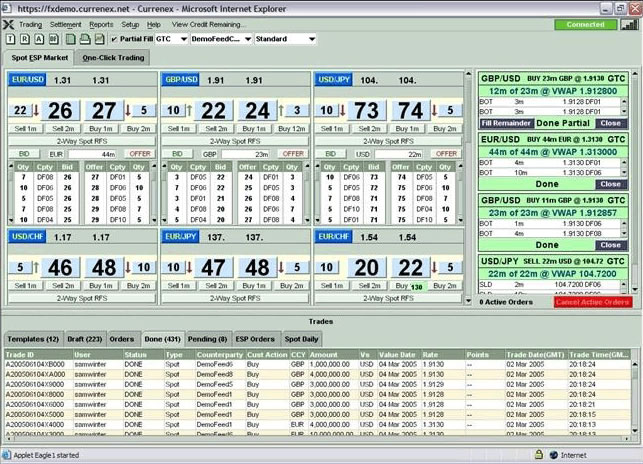Click the down arrow of the trades table scrollbar
643x464 pixels.
[635, 430]
